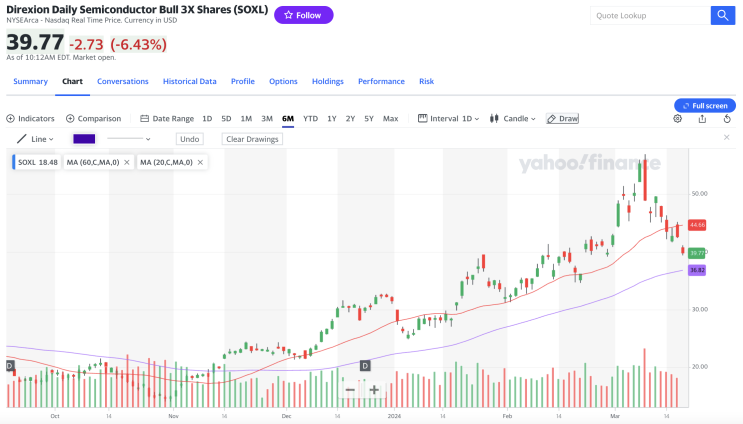Click the reset chart icon
The width and height of the screenshot is (743, 424).
point(725,118)
